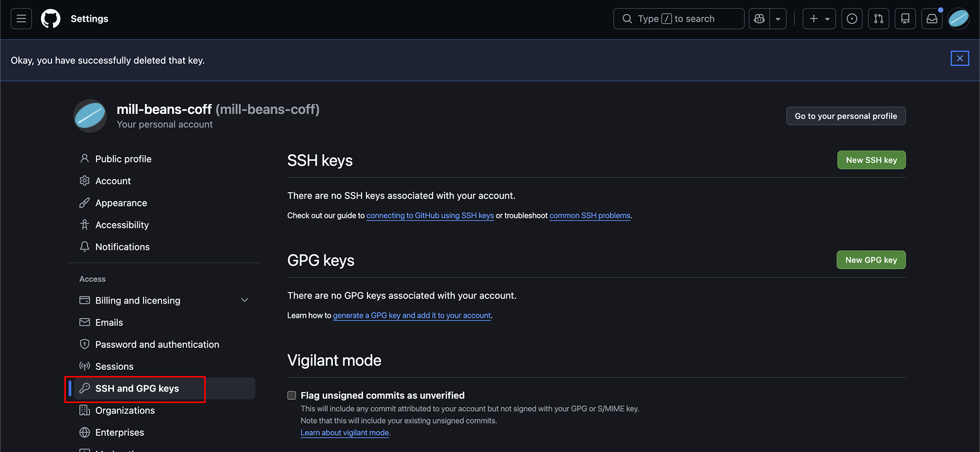Open the Copilot dropdown arrow
The image size is (980, 452).
coord(778,19)
